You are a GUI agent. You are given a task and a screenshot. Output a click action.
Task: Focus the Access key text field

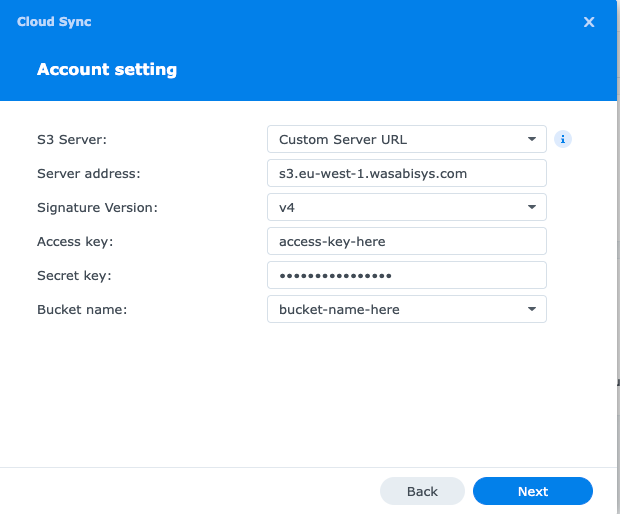406,241
